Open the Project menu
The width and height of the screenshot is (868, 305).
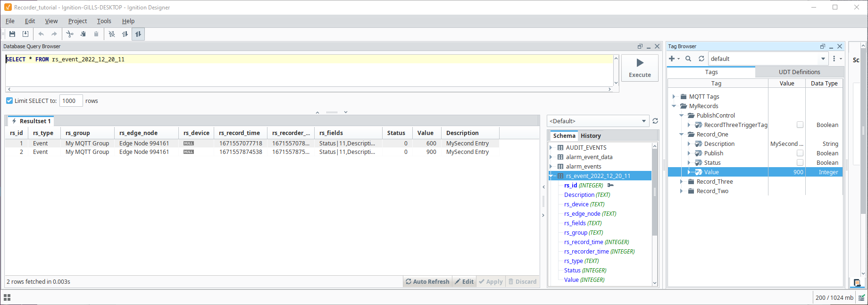77,21
